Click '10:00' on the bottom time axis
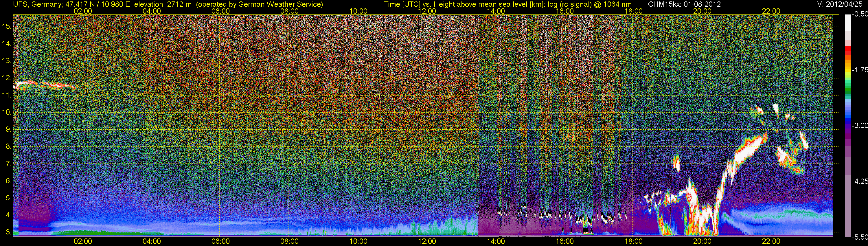This screenshot has width=868, height=246. coord(358,241)
